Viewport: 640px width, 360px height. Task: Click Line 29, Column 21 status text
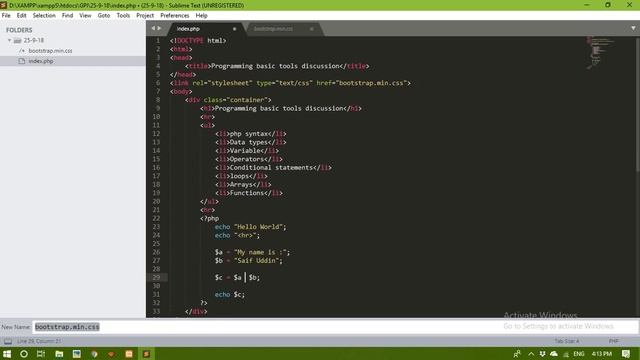(39, 341)
